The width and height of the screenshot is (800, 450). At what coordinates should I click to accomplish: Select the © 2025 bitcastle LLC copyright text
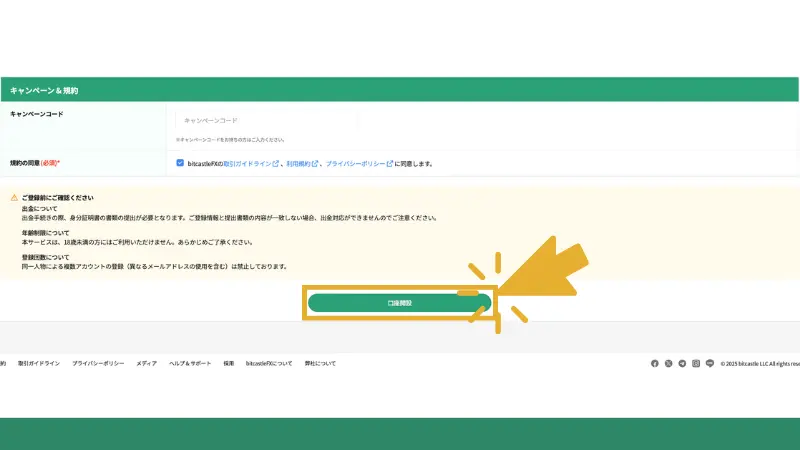(x=760, y=364)
